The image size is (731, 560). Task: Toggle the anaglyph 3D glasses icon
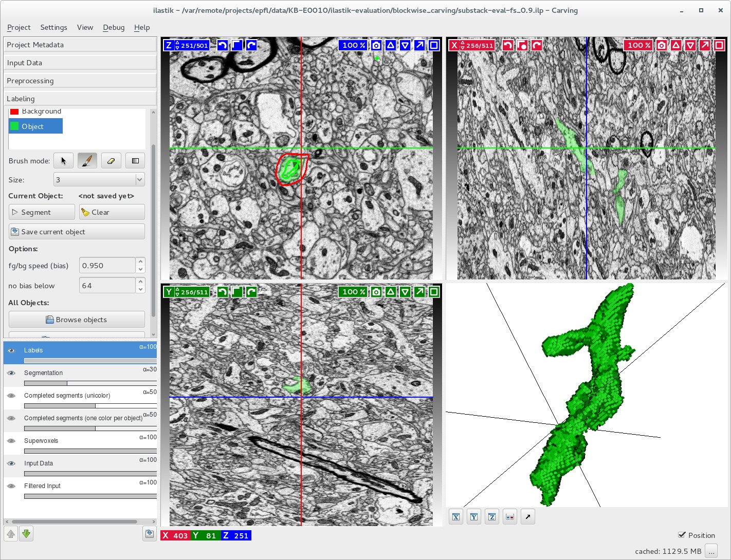point(509,517)
